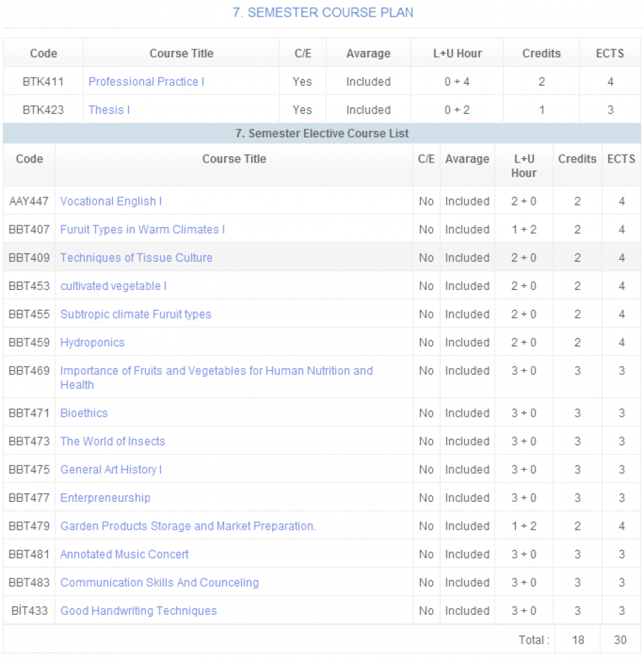The height and width of the screenshot is (660, 644).
Task: Open the Professional Practice I course link
Action: pyautogui.click(x=146, y=82)
